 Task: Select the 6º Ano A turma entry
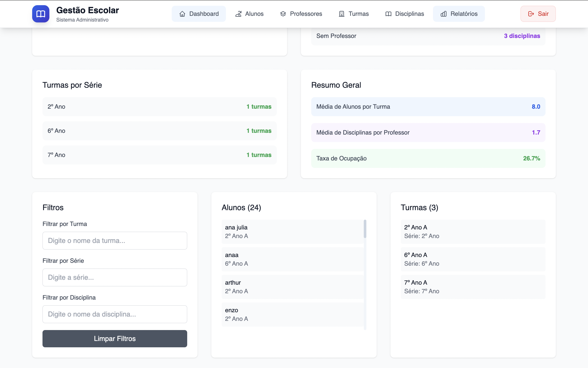[473, 259]
